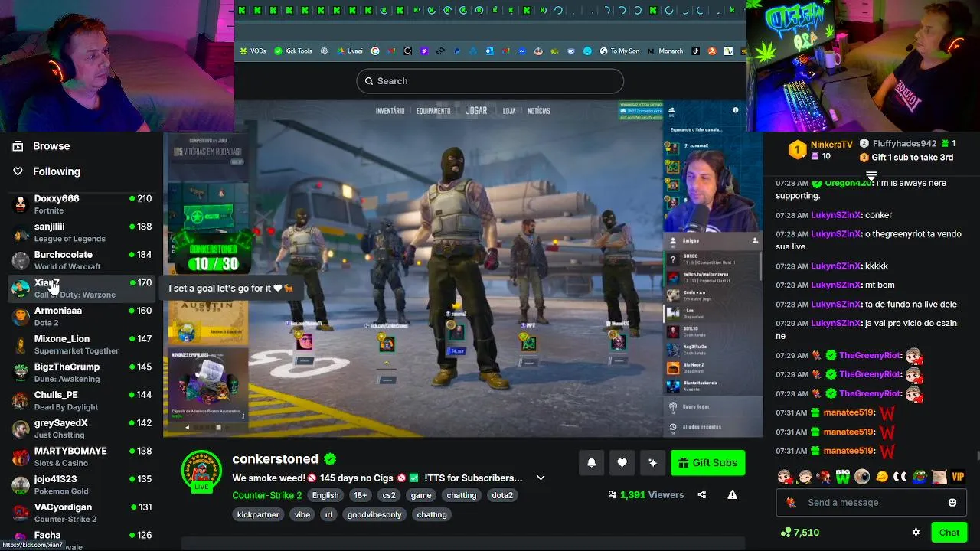
Task: Select the LOJA tab in game
Action: [x=509, y=111]
